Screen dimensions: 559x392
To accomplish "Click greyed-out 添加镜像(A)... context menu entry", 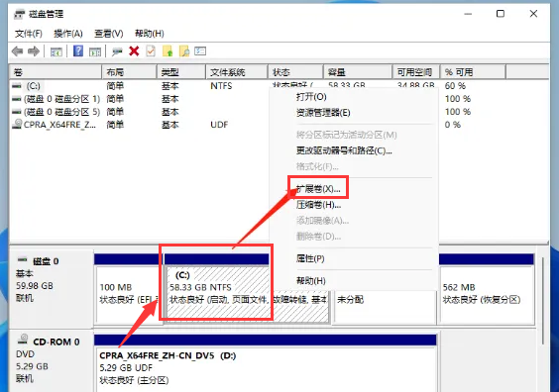I will point(322,221).
